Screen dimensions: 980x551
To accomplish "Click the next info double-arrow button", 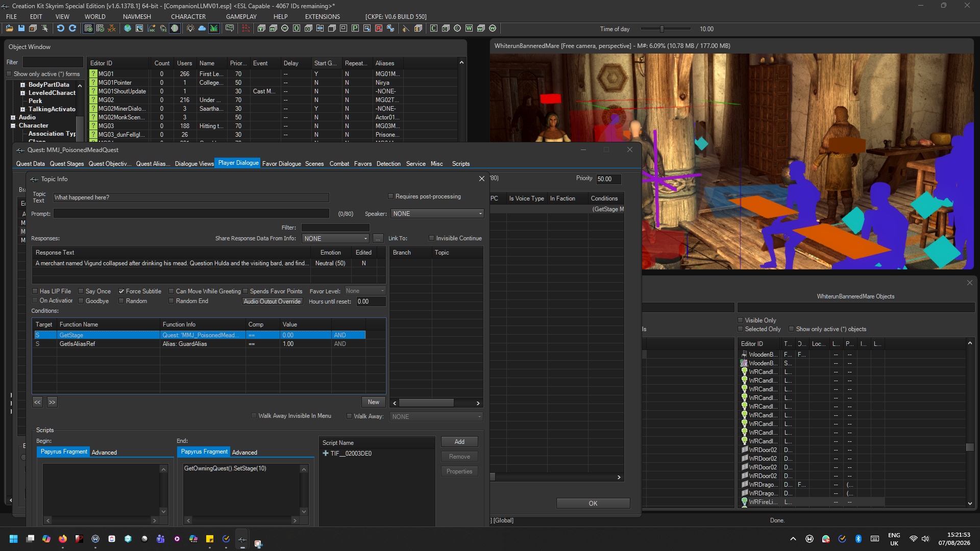I will [52, 402].
